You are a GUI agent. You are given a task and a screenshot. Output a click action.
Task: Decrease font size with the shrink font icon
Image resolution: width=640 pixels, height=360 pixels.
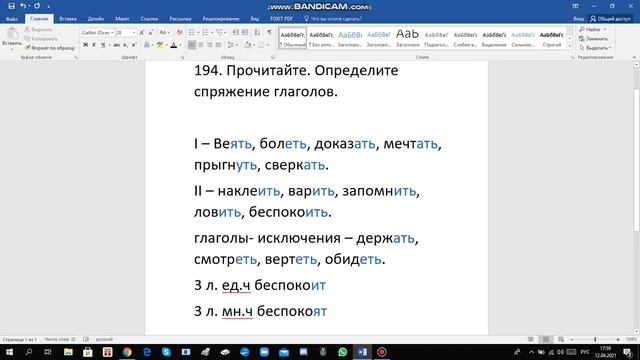(x=151, y=33)
